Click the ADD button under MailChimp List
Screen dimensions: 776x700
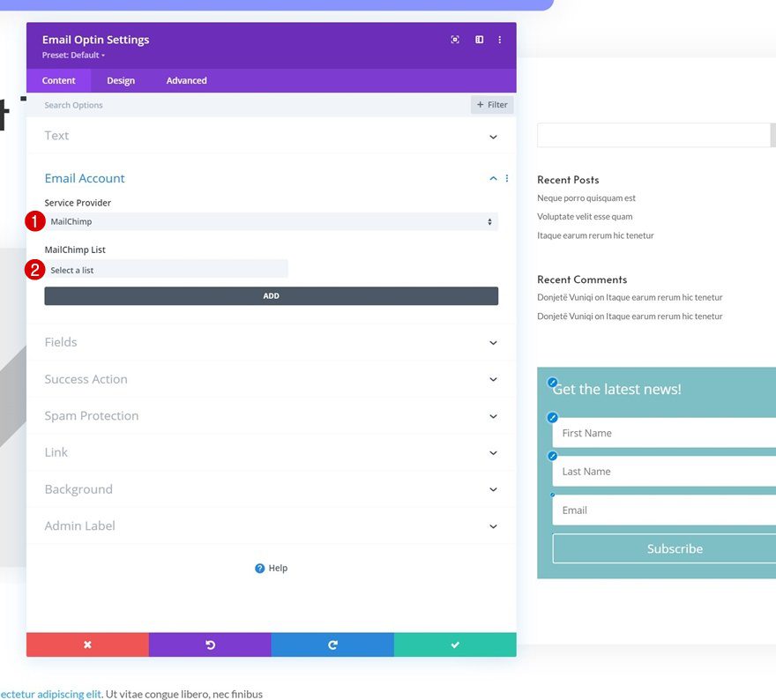pos(271,295)
